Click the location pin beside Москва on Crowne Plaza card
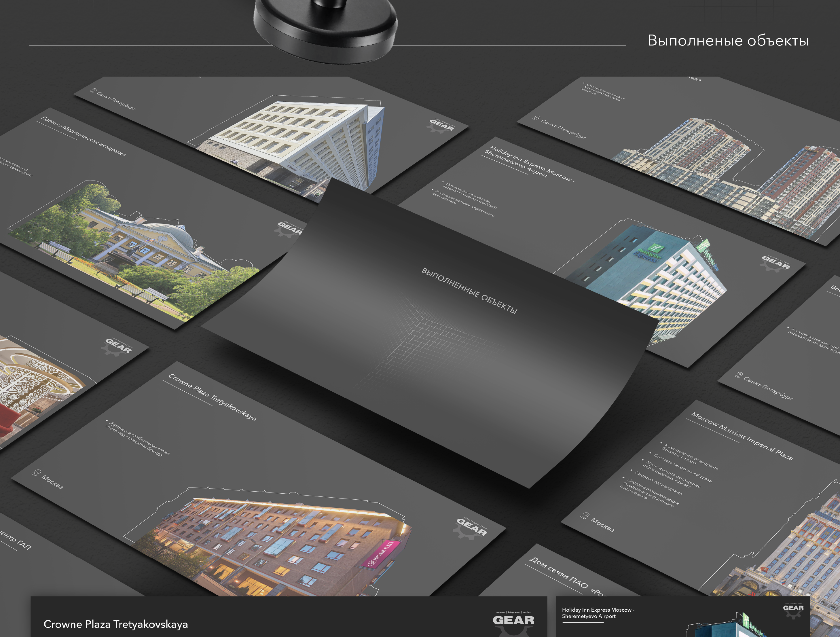The width and height of the screenshot is (840, 637). tap(36, 473)
